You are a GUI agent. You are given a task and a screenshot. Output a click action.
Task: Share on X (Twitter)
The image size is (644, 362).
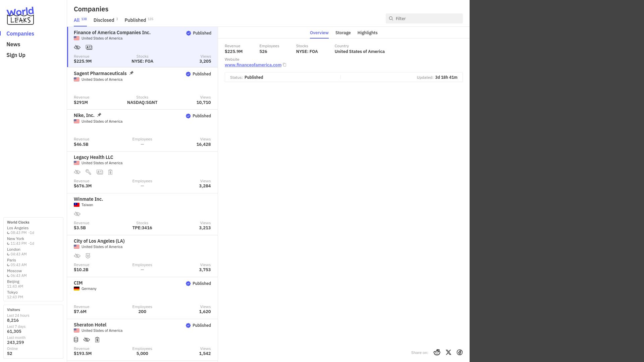(x=448, y=352)
